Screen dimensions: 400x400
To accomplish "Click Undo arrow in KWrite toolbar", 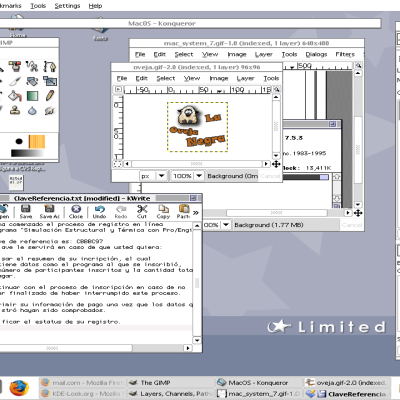I will click(x=99, y=212).
